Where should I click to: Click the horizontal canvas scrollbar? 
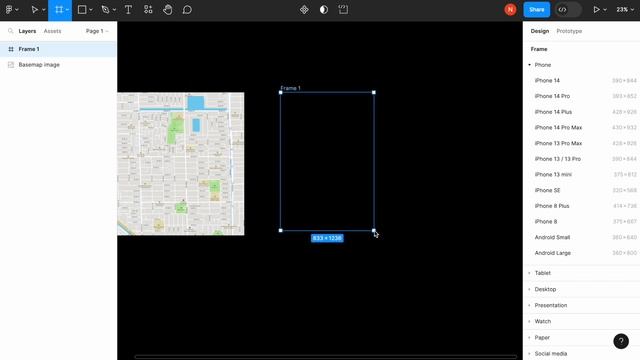pyautogui.click(x=325, y=357)
